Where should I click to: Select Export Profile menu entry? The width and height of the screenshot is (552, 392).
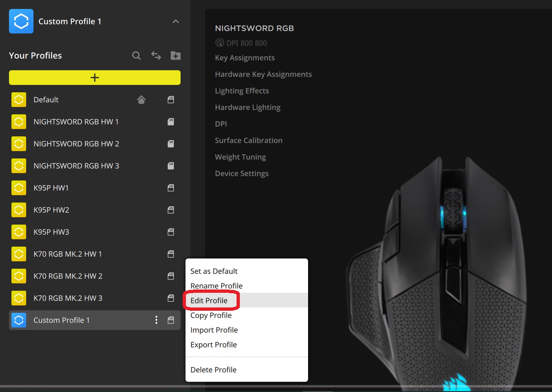tap(213, 345)
